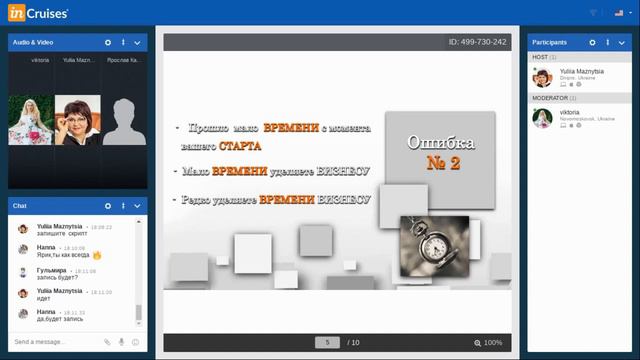Click Hanna's message 'да,будет запись'
The image size is (640, 360).
60,319
